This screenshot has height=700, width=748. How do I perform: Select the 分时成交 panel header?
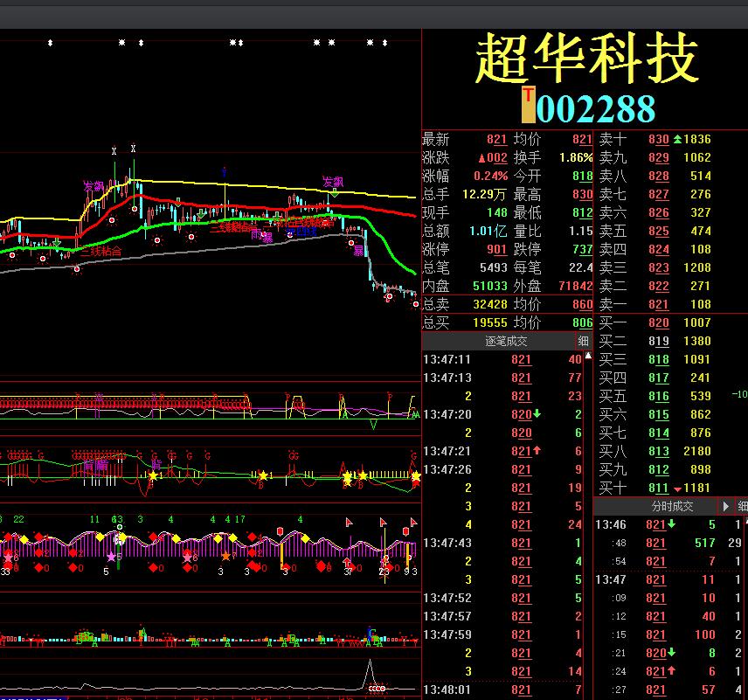[x=672, y=506]
